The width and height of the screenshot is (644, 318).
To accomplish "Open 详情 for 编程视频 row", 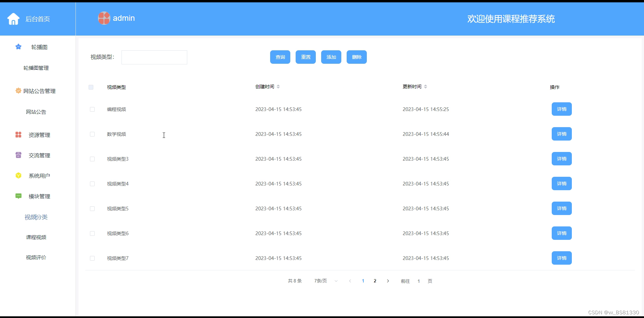I will pos(562,109).
